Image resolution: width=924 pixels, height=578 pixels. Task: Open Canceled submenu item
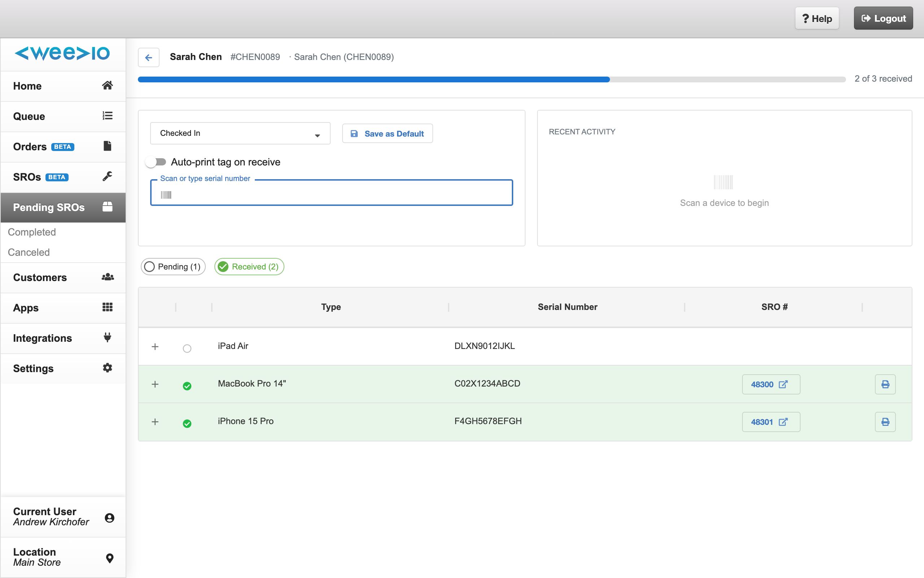29,252
